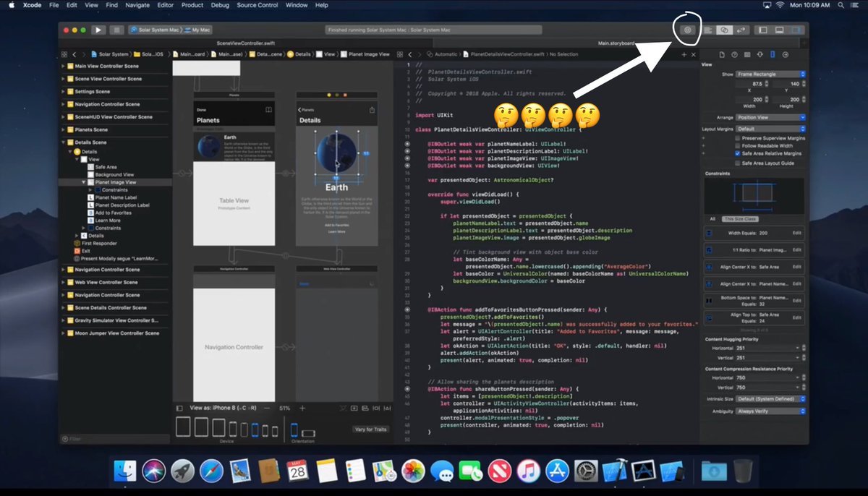Uncheck Safe Area Relative Margins
The width and height of the screenshot is (868, 496).
pos(738,153)
